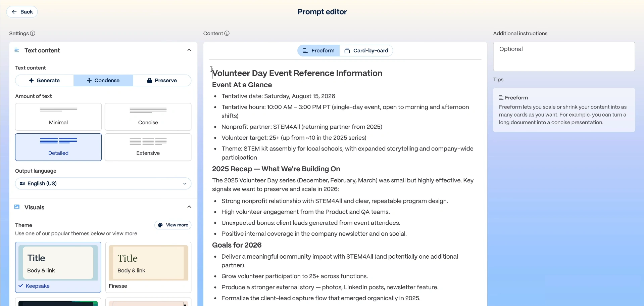Choose Minimal amount of text
The height and width of the screenshot is (306, 644).
(x=58, y=117)
